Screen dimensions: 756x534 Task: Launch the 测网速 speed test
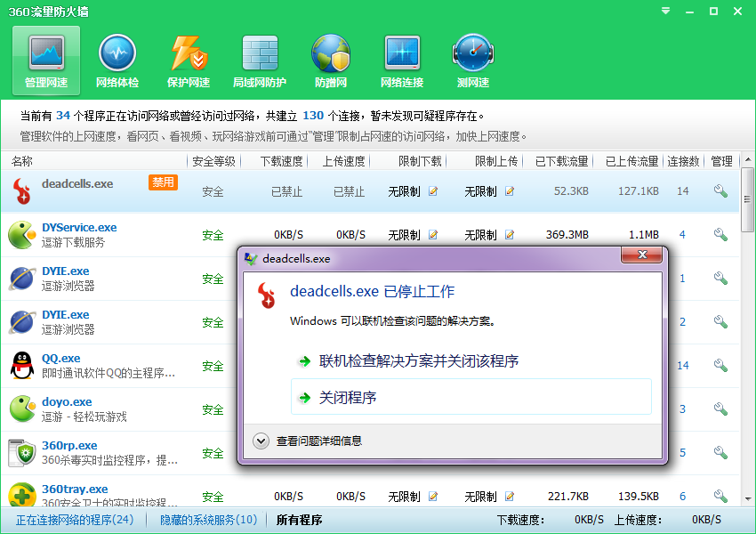click(x=473, y=61)
